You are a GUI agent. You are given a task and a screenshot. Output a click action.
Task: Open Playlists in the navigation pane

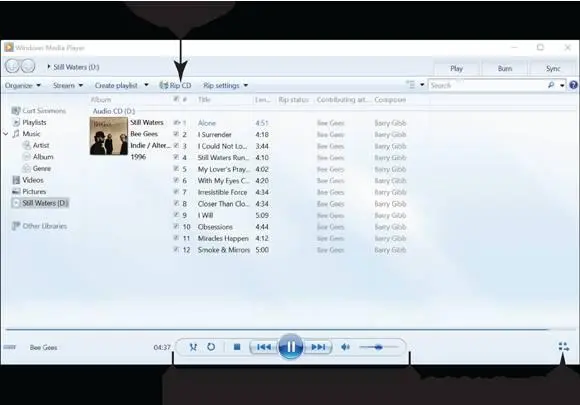(x=30, y=122)
